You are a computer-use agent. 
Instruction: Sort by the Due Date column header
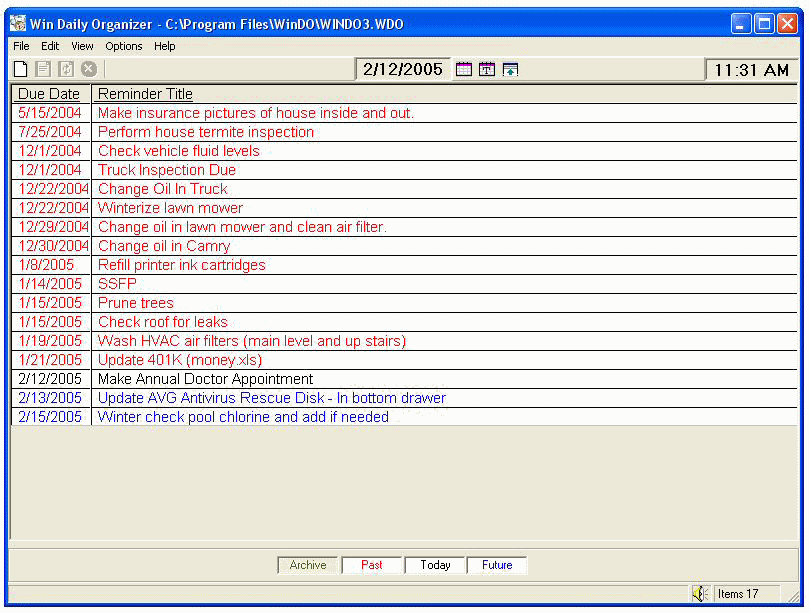pos(51,94)
